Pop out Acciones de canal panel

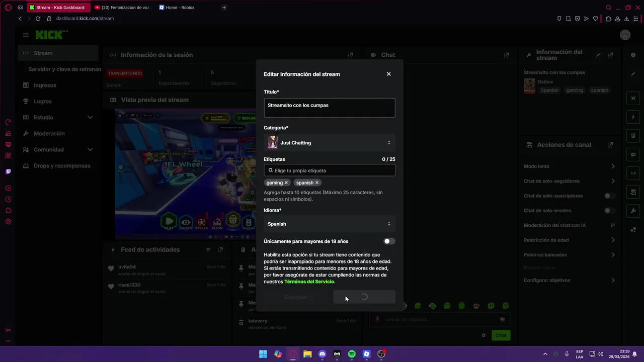click(610, 145)
